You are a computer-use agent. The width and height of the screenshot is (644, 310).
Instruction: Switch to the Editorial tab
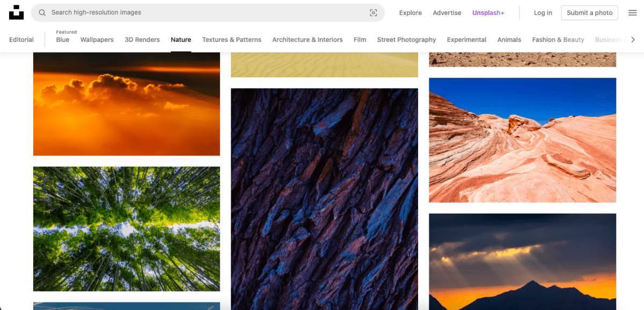[x=21, y=40]
